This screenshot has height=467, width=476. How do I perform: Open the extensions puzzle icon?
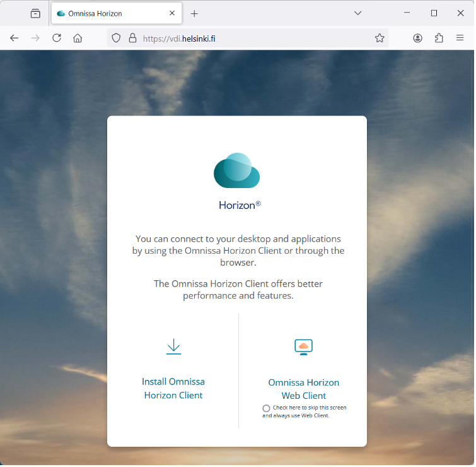coord(439,38)
